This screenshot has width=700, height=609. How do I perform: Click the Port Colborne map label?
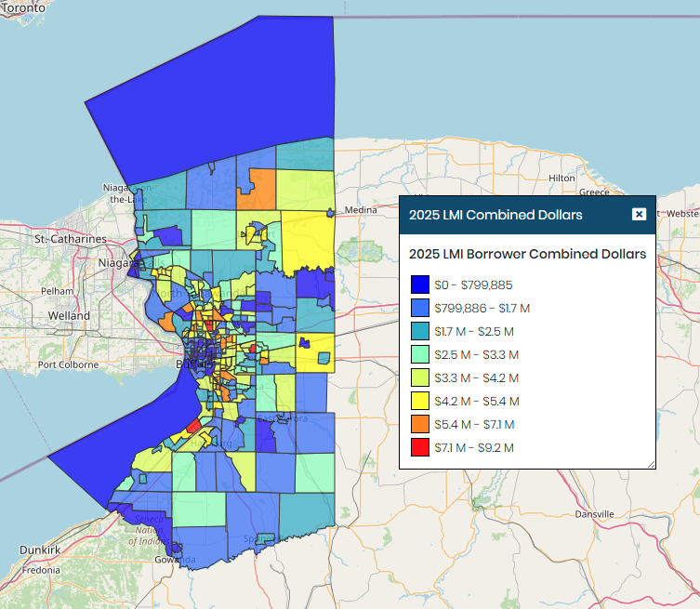[x=68, y=364]
